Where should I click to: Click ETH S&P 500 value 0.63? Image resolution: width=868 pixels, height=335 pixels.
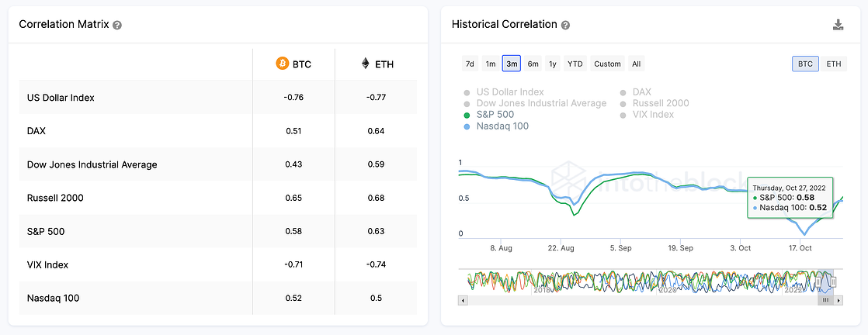coord(376,231)
